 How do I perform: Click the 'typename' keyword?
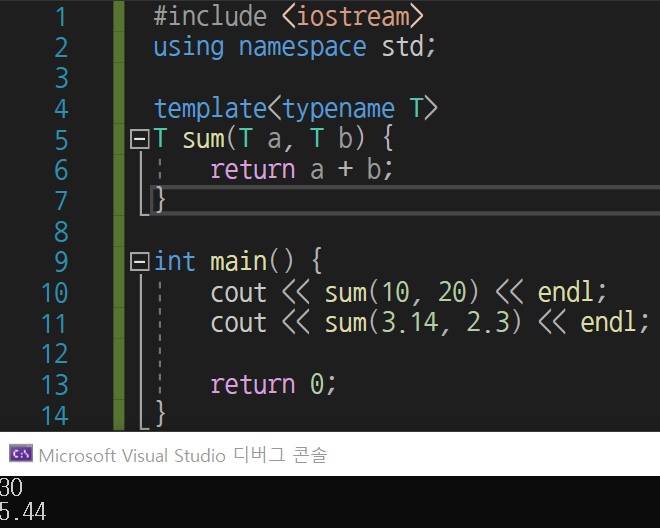coord(338,109)
